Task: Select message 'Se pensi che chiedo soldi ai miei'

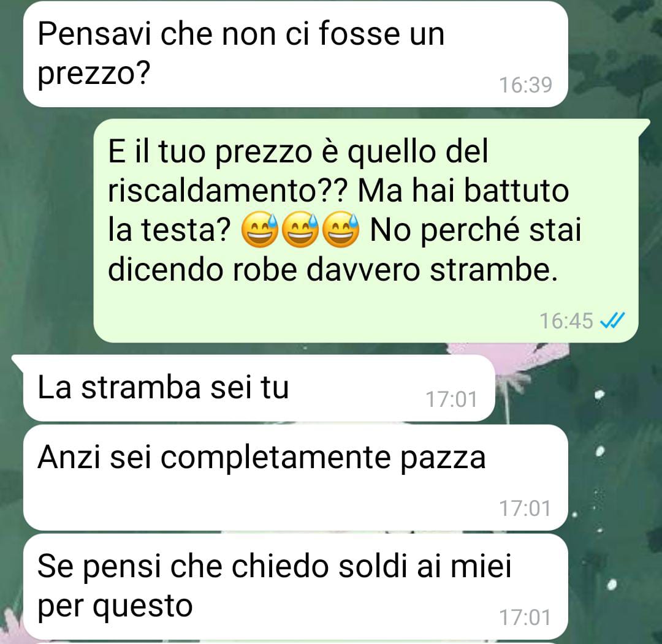Action: (x=295, y=586)
